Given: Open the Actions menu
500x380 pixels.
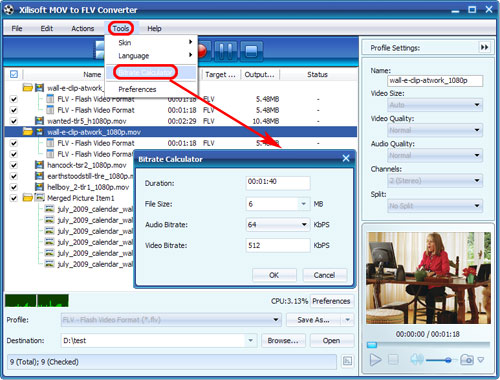Looking at the screenshot, I should (x=82, y=28).
